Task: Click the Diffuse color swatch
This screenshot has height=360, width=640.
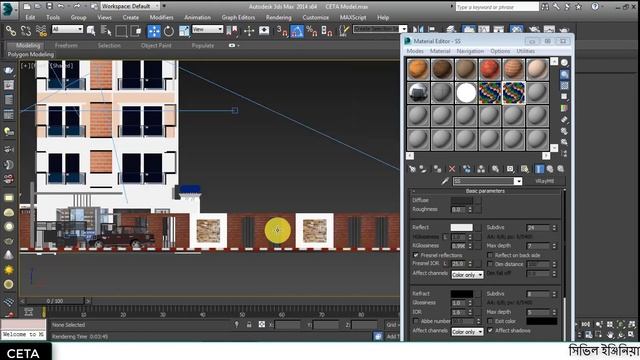Action: [462, 200]
